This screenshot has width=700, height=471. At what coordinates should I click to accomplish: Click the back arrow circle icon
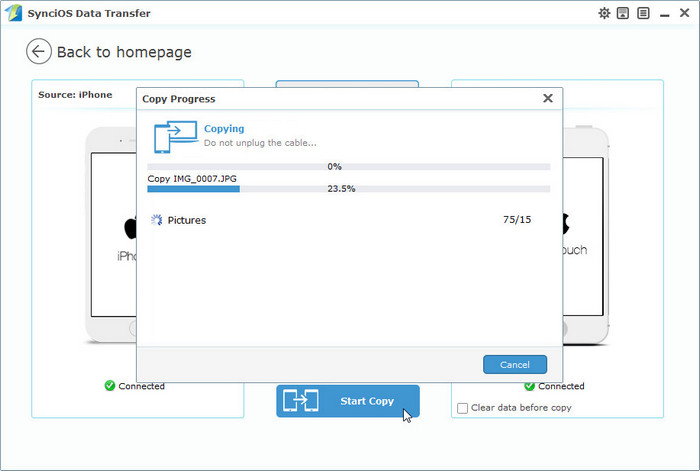pyautogui.click(x=39, y=51)
